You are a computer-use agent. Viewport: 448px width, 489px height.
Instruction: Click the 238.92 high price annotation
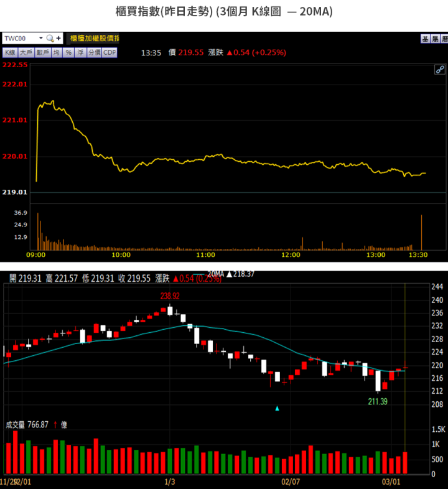coord(170,296)
